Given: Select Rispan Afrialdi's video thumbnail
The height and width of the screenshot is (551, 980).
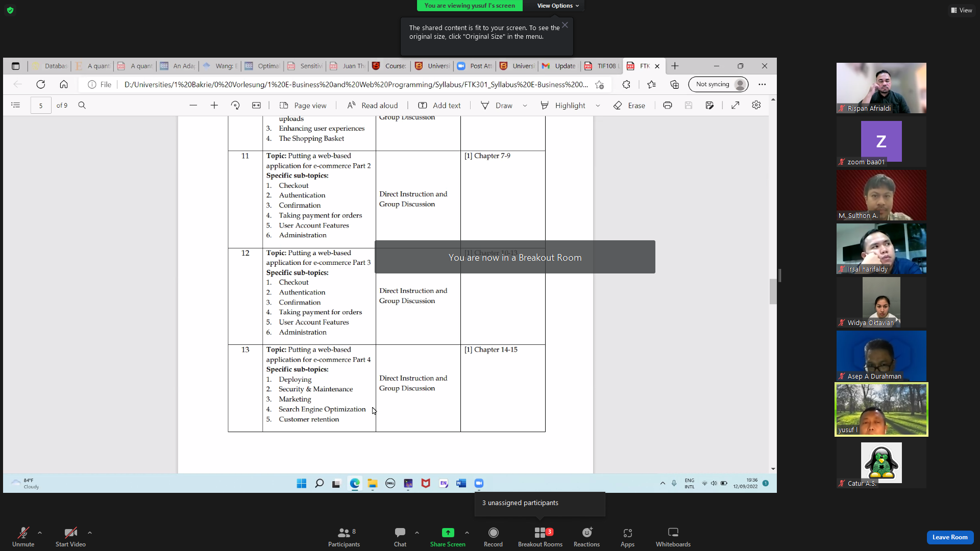Looking at the screenshot, I should coord(881,88).
